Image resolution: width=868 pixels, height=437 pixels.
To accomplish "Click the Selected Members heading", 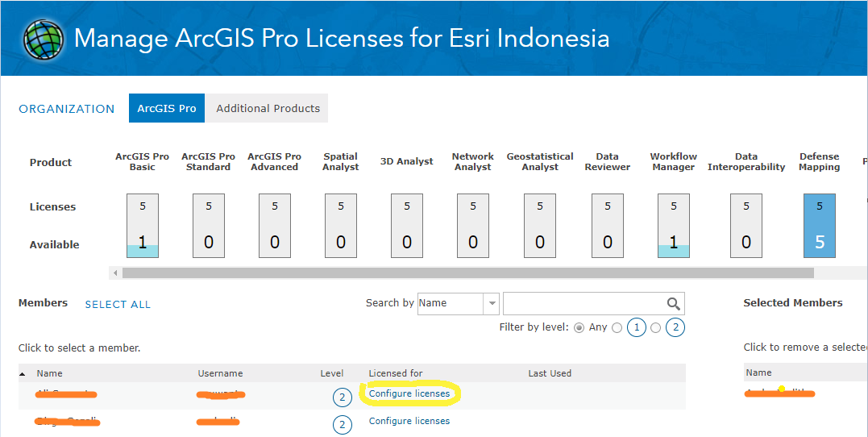I will 793,303.
